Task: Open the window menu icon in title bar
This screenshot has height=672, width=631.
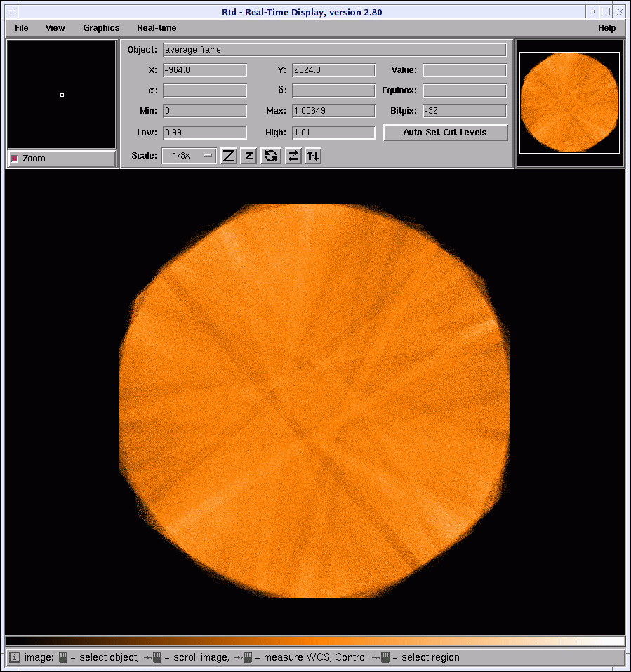Action: [x=11, y=11]
